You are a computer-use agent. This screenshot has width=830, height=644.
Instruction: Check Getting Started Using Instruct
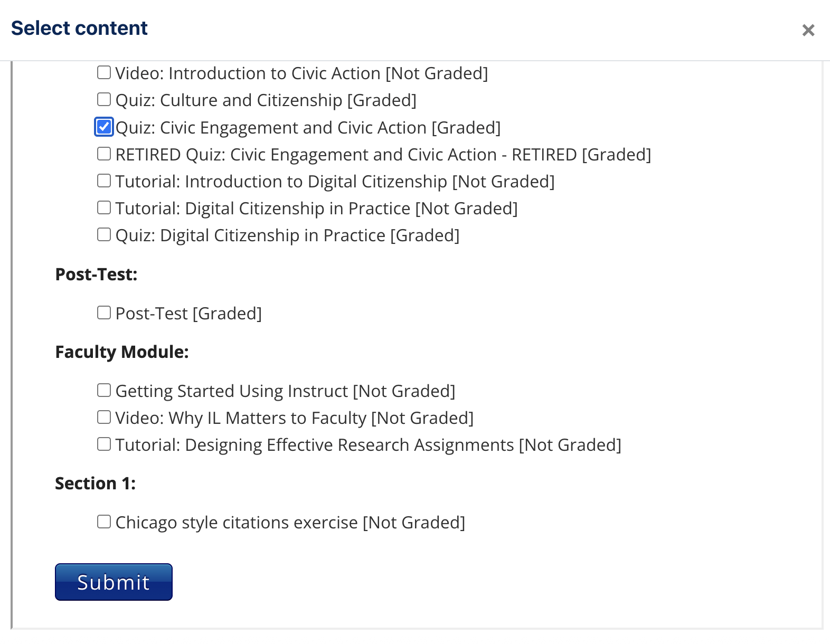pyautogui.click(x=104, y=390)
